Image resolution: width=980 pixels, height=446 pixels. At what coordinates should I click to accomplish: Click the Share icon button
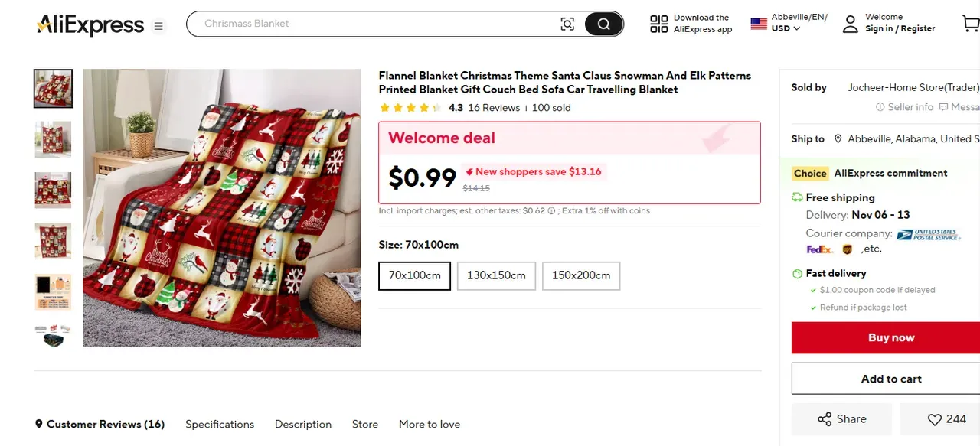click(825, 419)
